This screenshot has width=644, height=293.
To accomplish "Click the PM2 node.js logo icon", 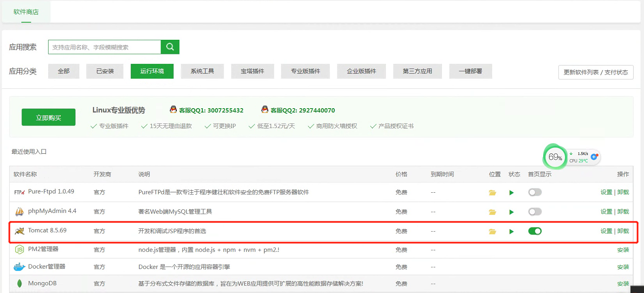I will (x=20, y=249).
